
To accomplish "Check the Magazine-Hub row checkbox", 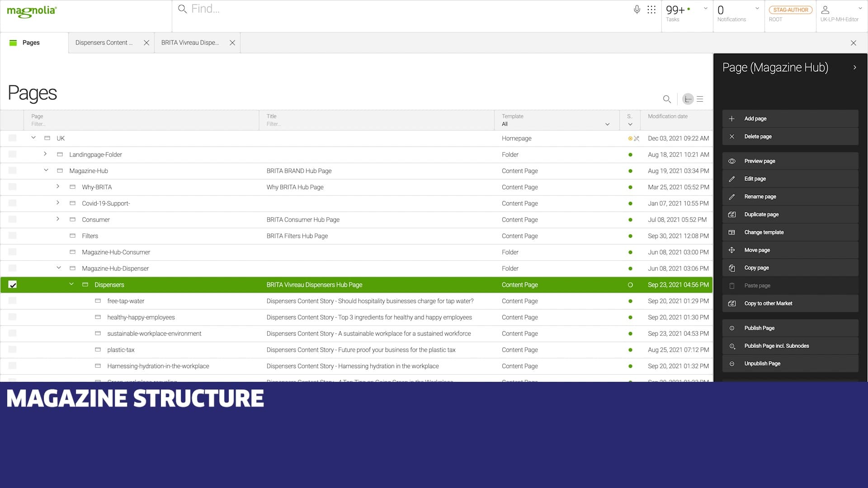I will tap(13, 171).
